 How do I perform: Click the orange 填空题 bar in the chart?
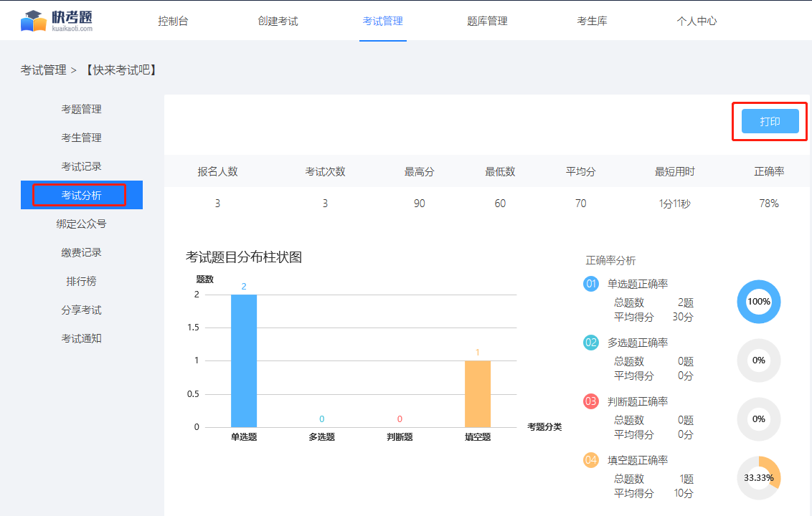[x=478, y=394]
